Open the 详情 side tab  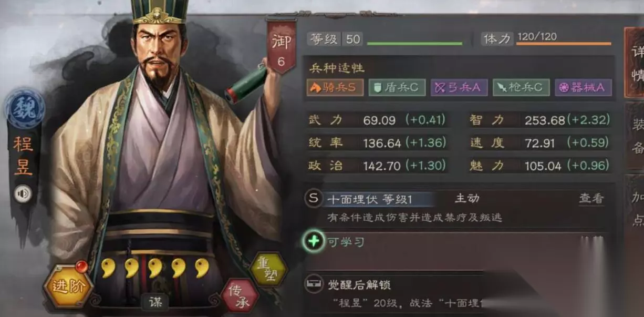[635, 63]
